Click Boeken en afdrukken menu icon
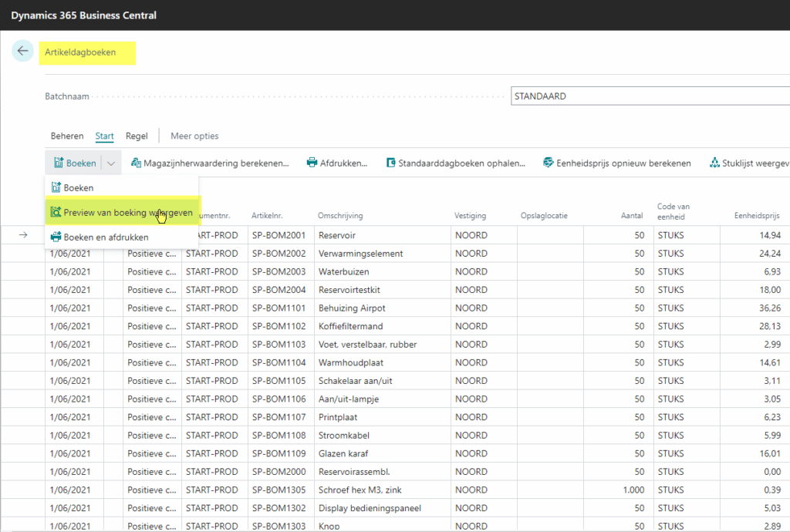The height and width of the screenshot is (532, 790). 56,237
